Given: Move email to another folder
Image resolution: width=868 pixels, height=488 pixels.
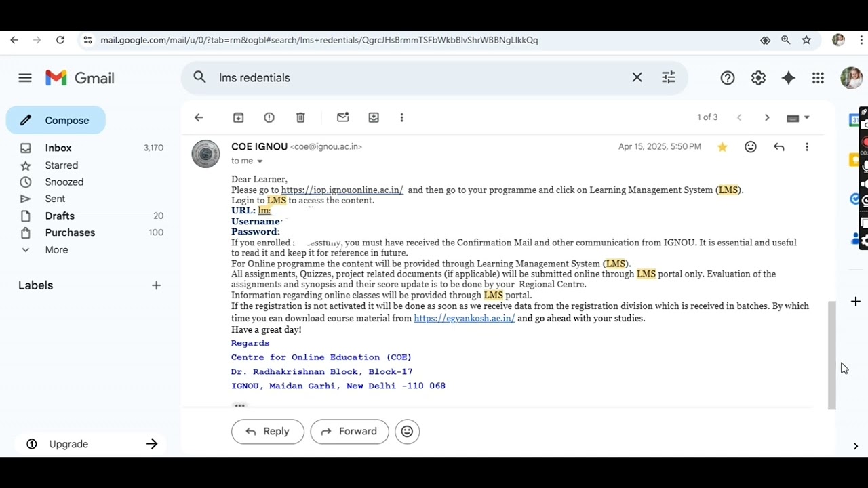Looking at the screenshot, I should 374,117.
